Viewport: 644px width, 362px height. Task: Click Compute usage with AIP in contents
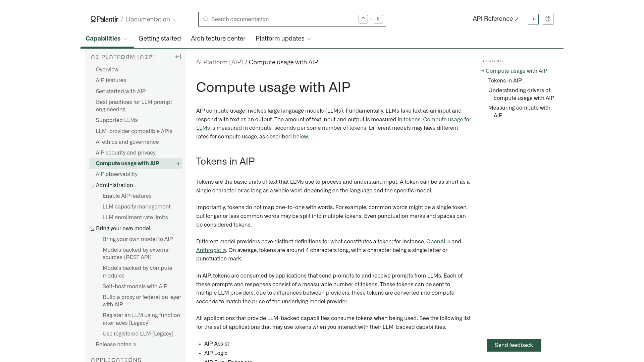[x=516, y=71]
